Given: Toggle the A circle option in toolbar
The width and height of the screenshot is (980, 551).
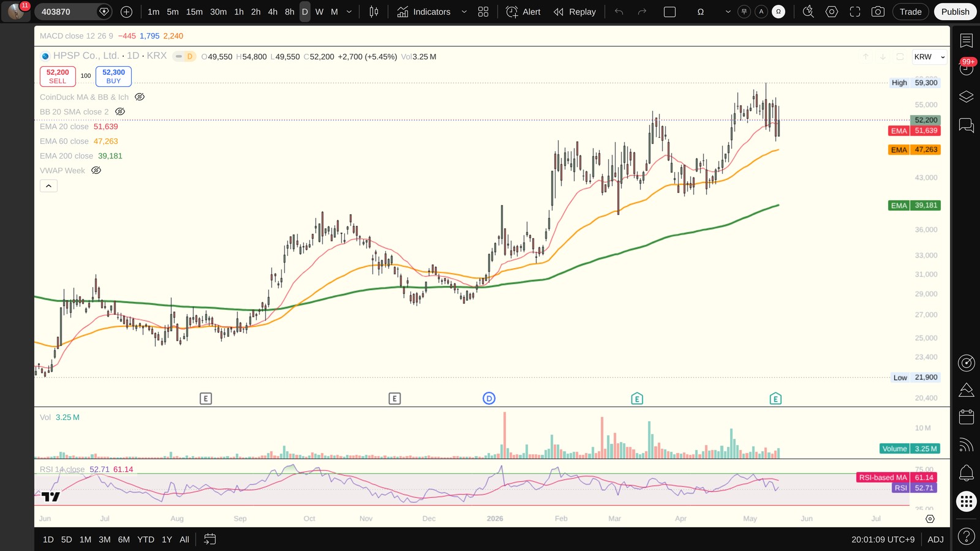Looking at the screenshot, I should click(761, 12).
